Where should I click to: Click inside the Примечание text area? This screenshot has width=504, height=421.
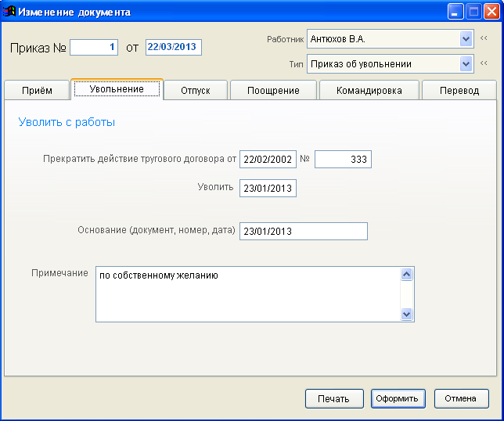(247, 294)
